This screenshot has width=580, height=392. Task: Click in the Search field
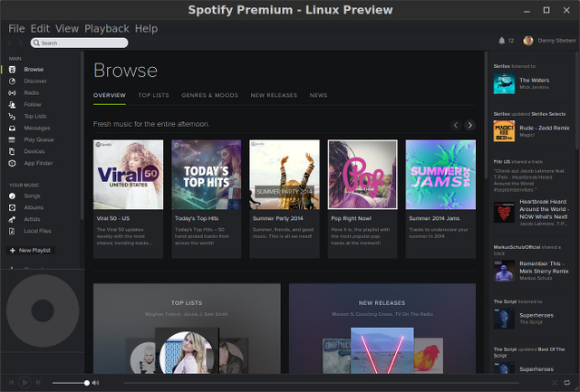coord(79,43)
